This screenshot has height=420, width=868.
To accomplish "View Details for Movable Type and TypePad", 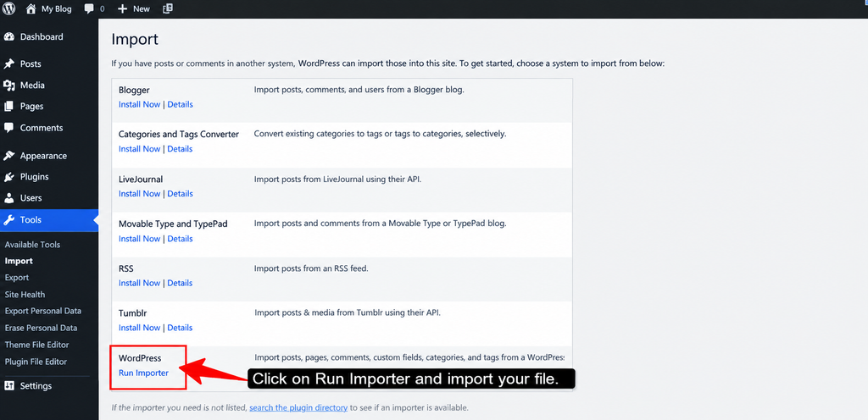I will click(x=180, y=239).
